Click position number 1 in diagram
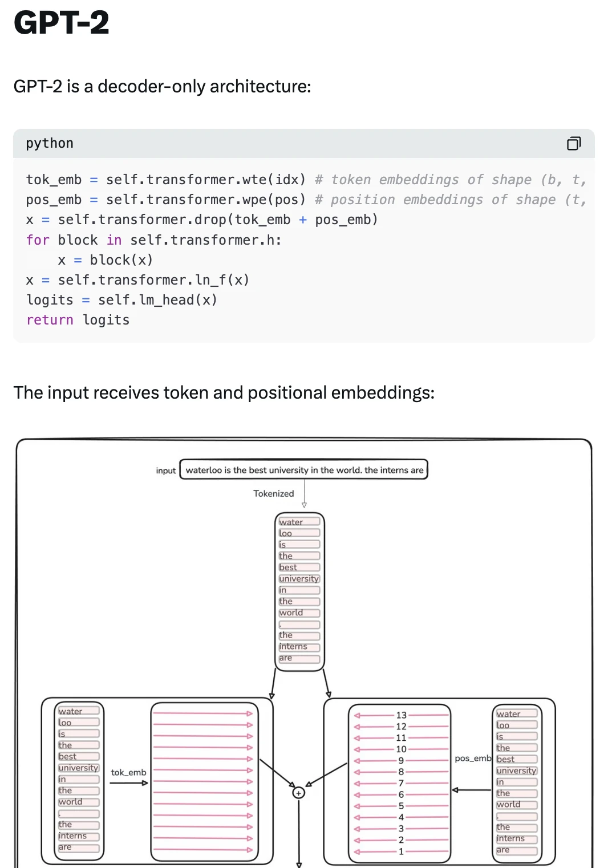This screenshot has height=868, width=608. tap(401, 851)
